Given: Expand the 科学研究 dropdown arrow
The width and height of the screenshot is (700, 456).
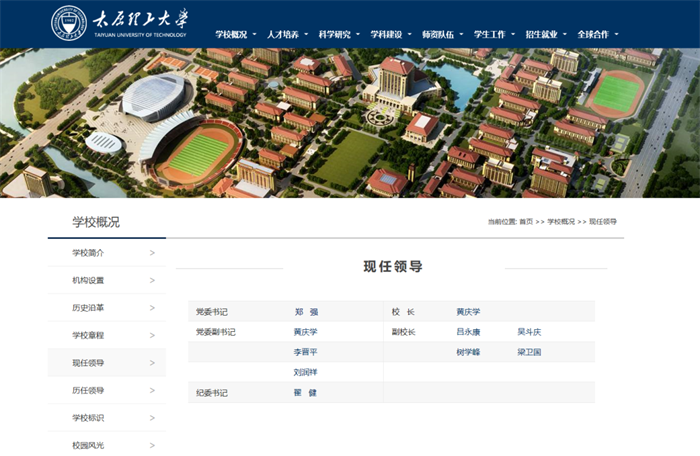Looking at the screenshot, I should pyautogui.click(x=359, y=35).
